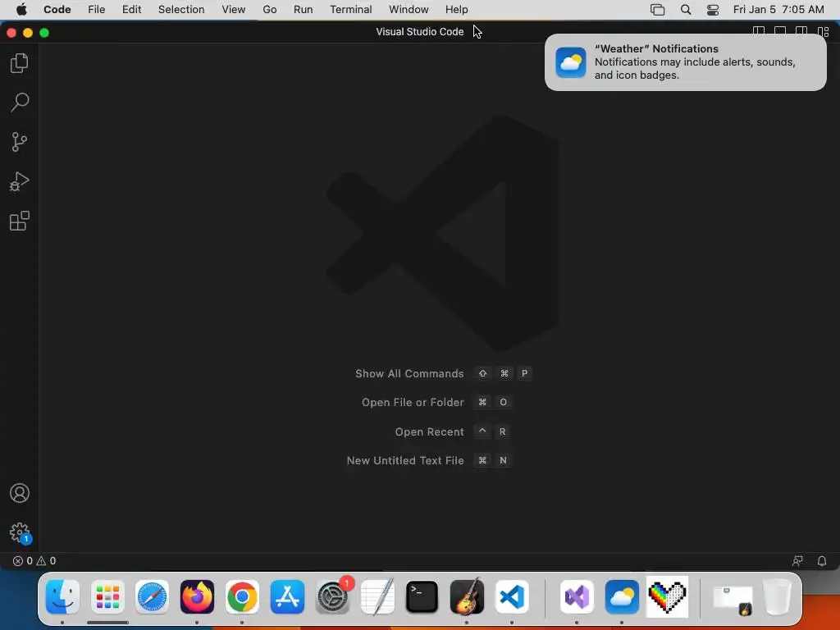Viewport: 840px width, 630px height.
Task: Open TextEdit from the Dock
Action: 377,597
